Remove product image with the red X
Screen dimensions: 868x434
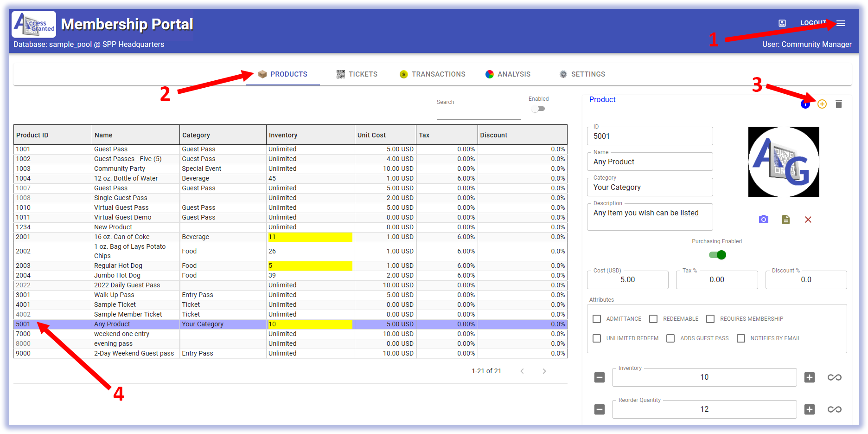click(808, 220)
